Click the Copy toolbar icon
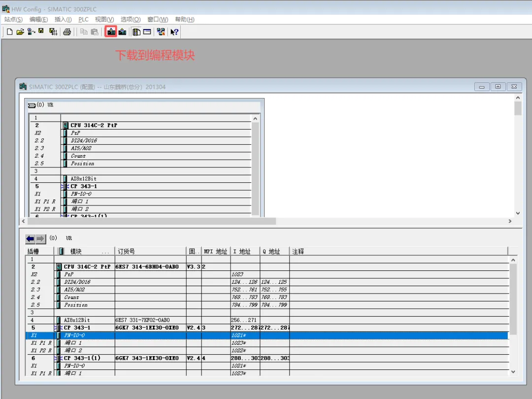Viewport: 532px width, 399px height. [x=84, y=32]
